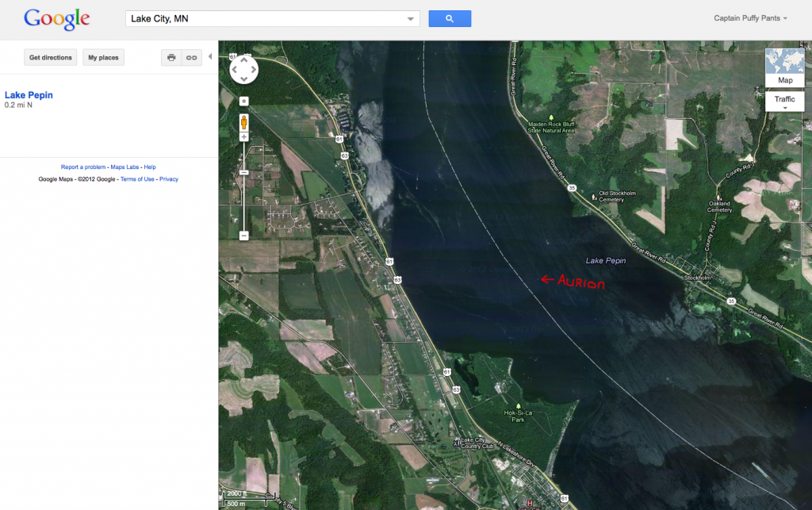Open Maps Labs link

pos(124,167)
